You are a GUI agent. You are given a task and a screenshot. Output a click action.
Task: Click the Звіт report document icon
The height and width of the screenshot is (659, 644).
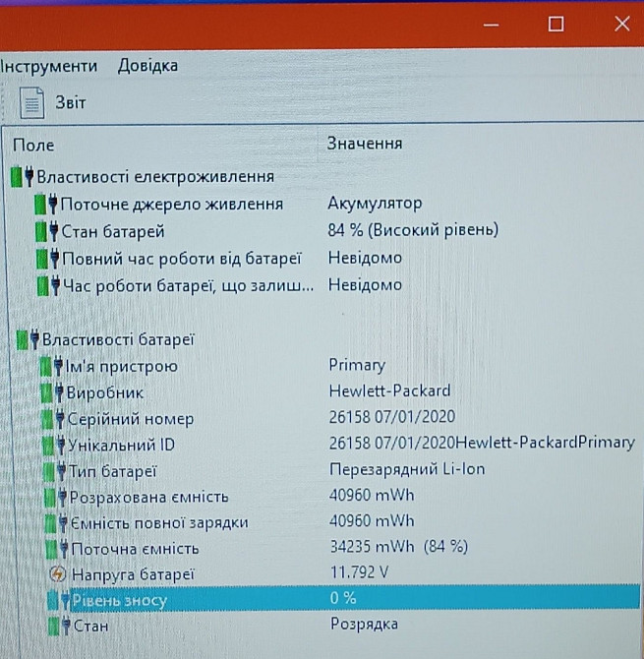click(31, 103)
